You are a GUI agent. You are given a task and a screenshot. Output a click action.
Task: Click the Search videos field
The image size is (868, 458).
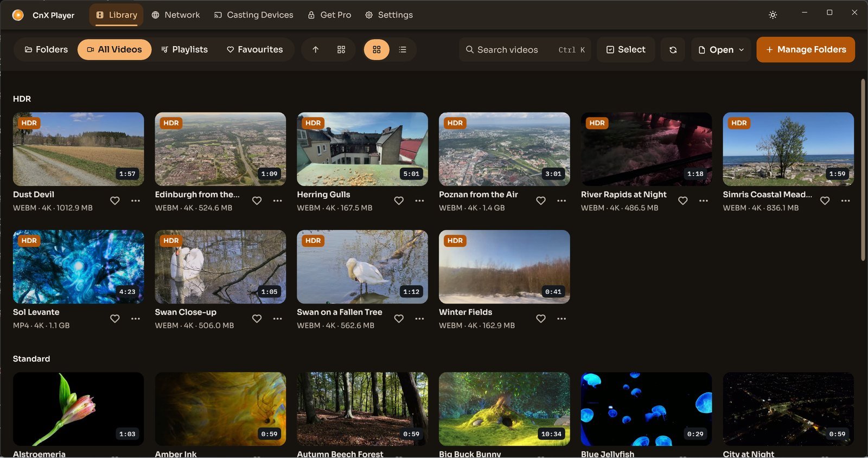coord(525,50)
